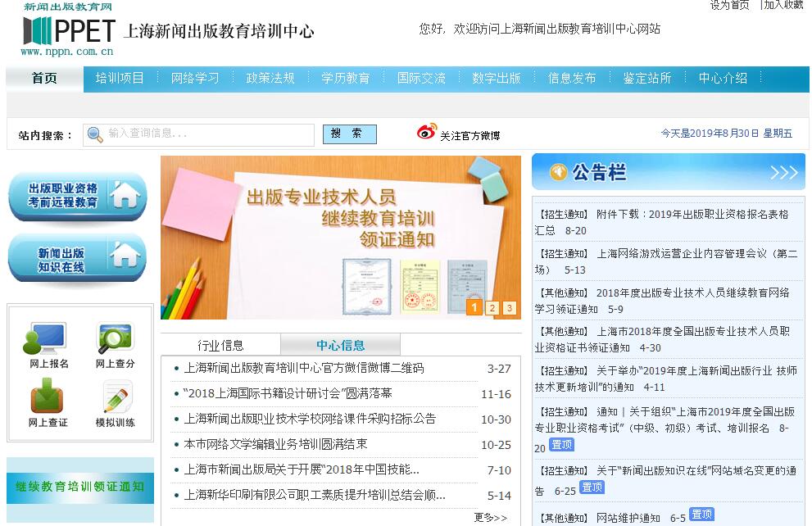
Task: Open 出版职业资格考前远程教育 house banner
Action: click(x=78, y=196)
